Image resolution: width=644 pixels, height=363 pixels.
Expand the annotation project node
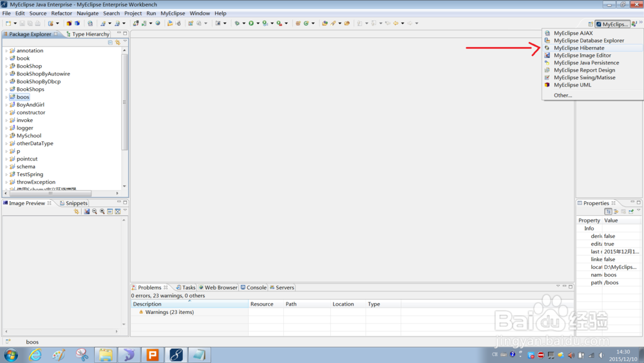pos(6,50)
